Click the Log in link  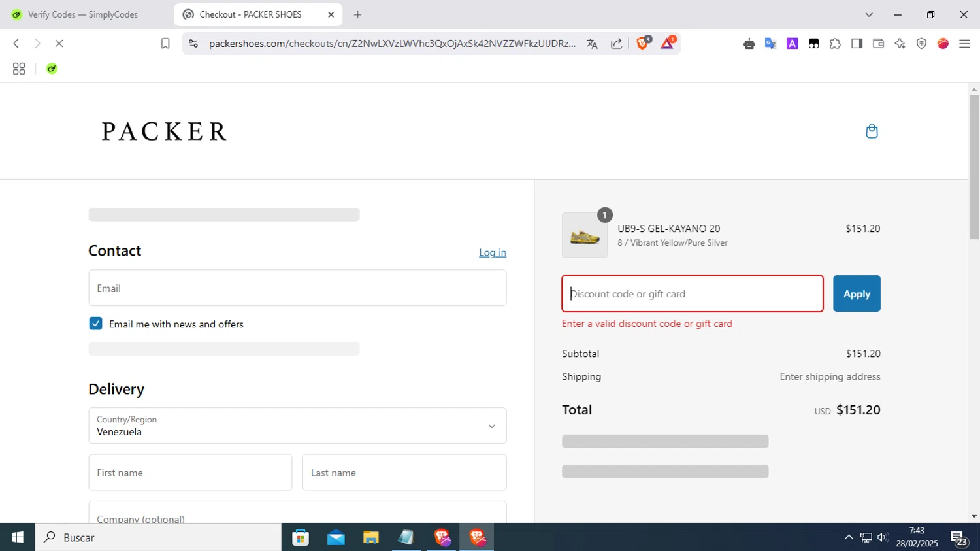pos(493,252)
